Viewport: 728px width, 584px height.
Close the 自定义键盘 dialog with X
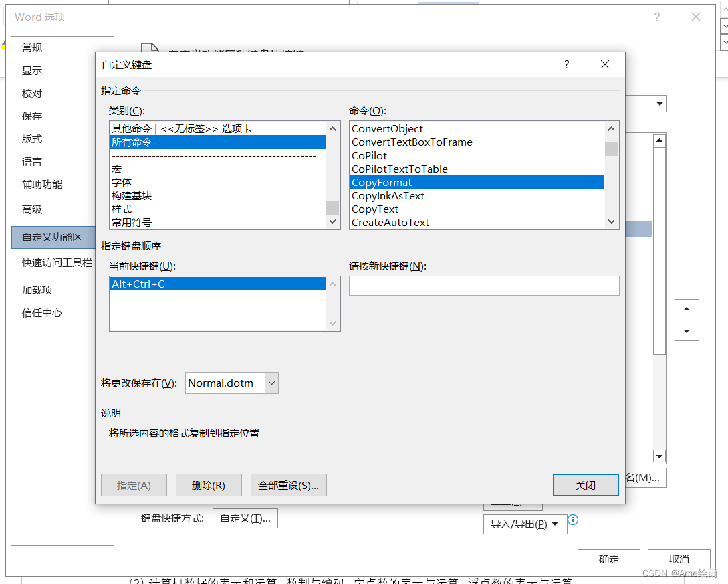click(x=604, y=64)
